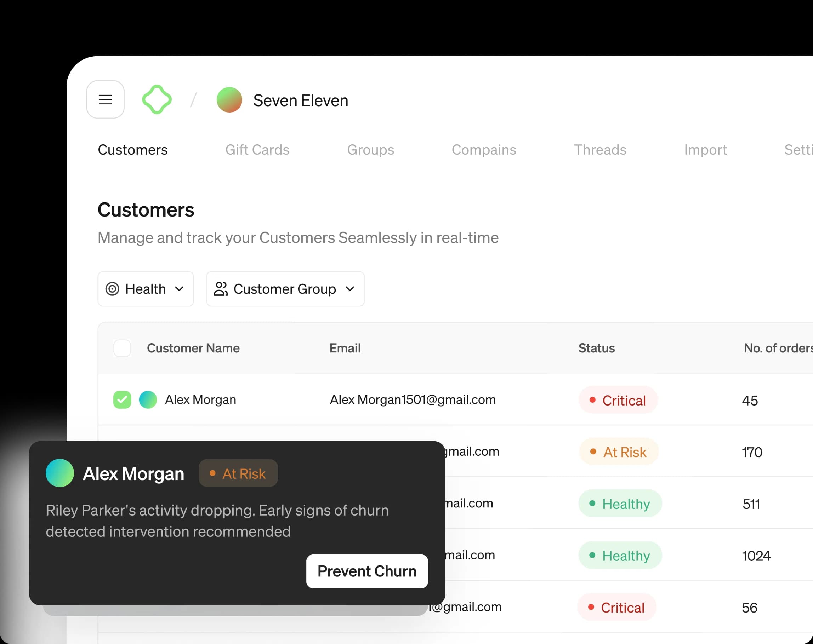Screen dimensions: 813x644
Task: Open the Threads tab
Action: pos(600,150)
